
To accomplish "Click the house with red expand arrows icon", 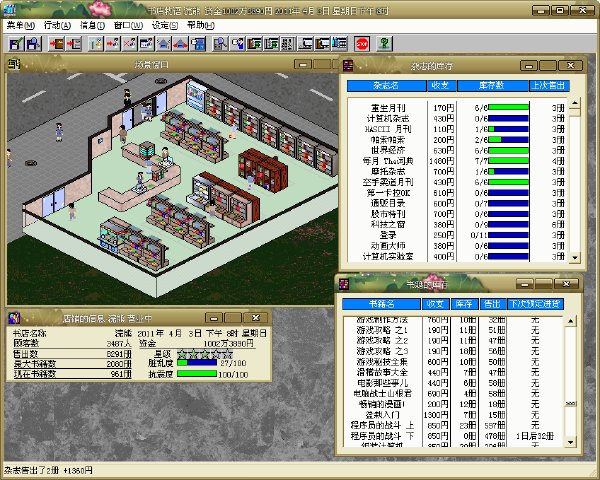I will click(180, 44).
